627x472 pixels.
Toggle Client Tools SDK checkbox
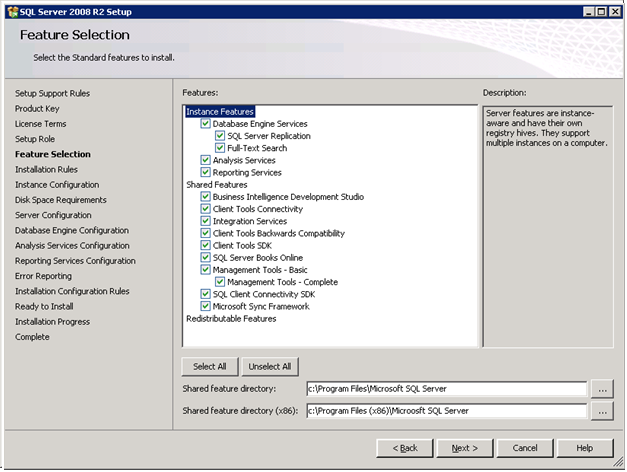[x=205, y=246]
